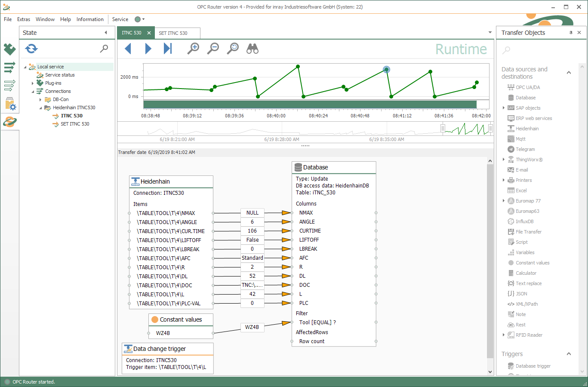Image resolution: width=588 pixels, height=387 pixels.
Task: Select Heidenhain in Transfer Objects list
Action: [x=527, y=129]
